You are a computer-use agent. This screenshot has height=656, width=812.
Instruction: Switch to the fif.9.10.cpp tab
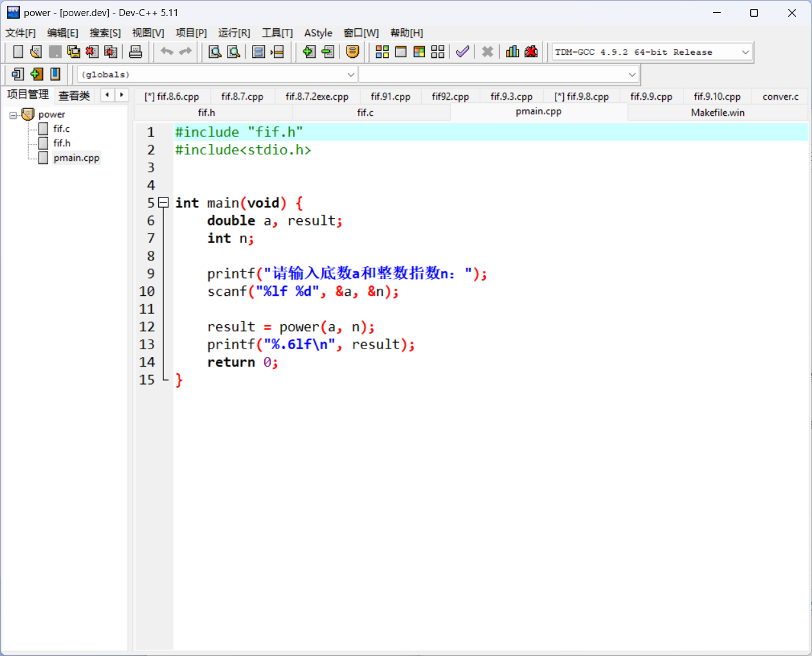coord(717,96)
